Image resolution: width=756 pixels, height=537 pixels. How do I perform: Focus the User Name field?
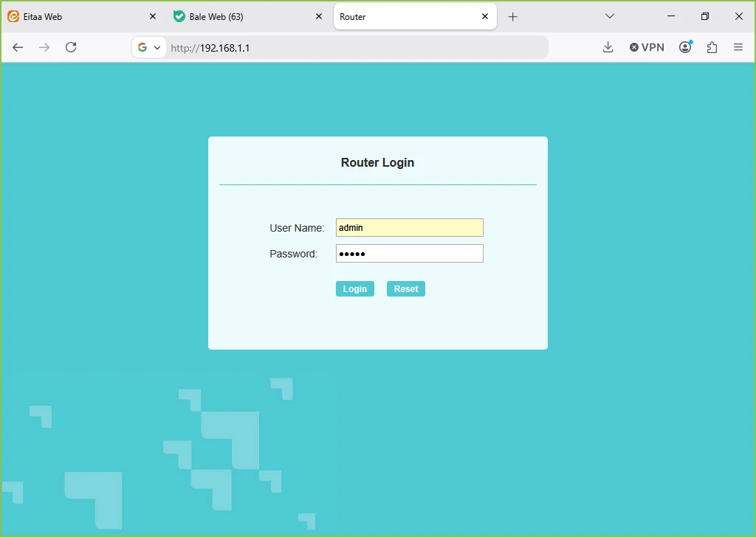[409, 228]
